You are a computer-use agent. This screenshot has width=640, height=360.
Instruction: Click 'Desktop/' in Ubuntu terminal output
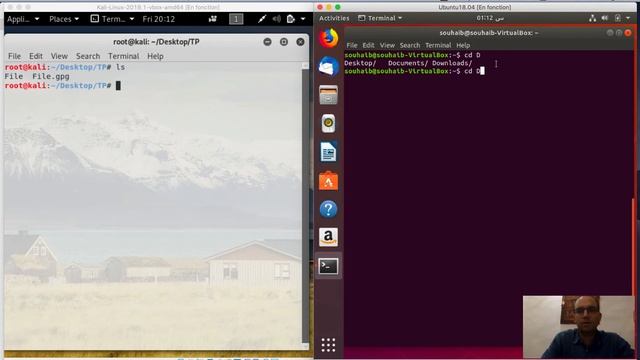[x=360, y=63]
